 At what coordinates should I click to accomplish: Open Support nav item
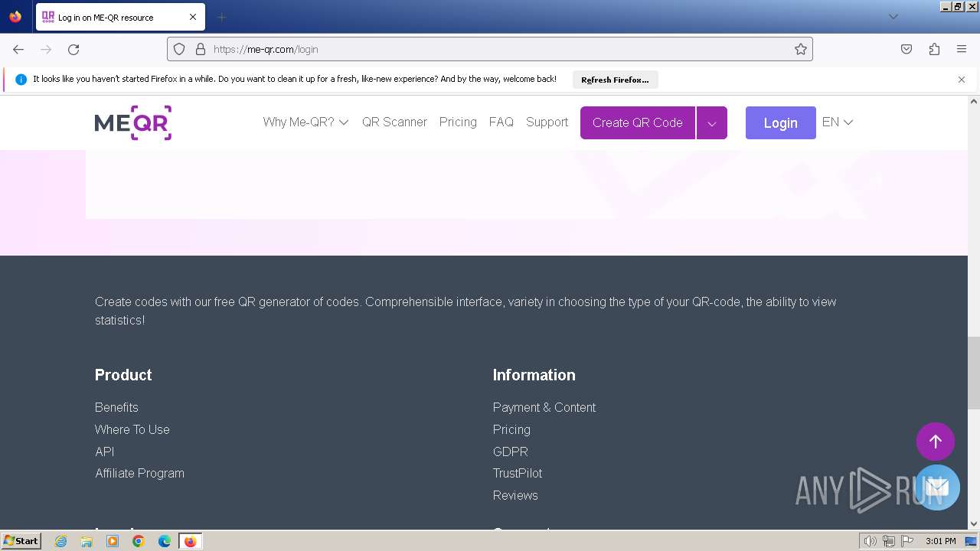click(547, 122)
